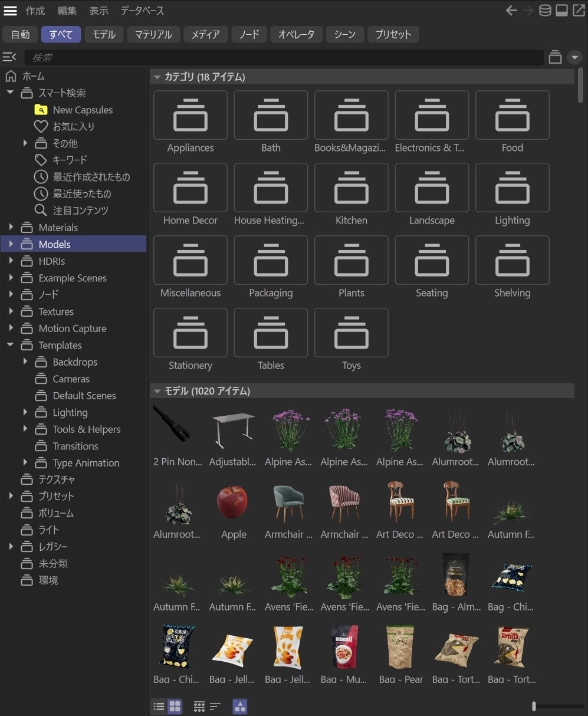The width and height of the screenshot is (588, 716).
Task: Open the hamburger main menu
Action: pyautogui.click(x=10, y=11)
